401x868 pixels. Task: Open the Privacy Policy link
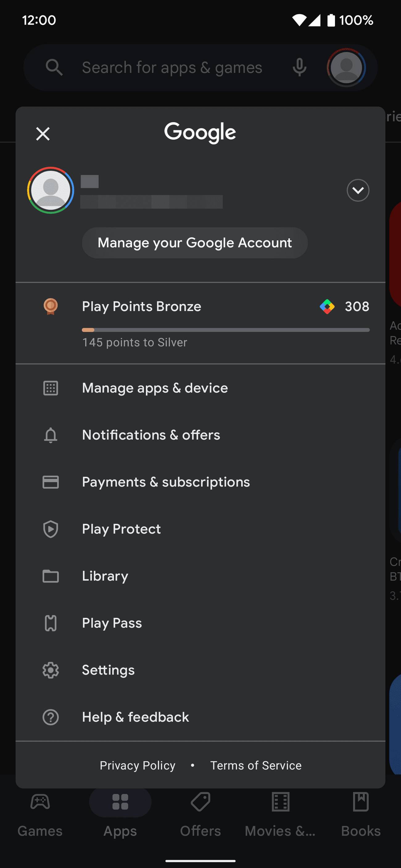click(137, 765)
